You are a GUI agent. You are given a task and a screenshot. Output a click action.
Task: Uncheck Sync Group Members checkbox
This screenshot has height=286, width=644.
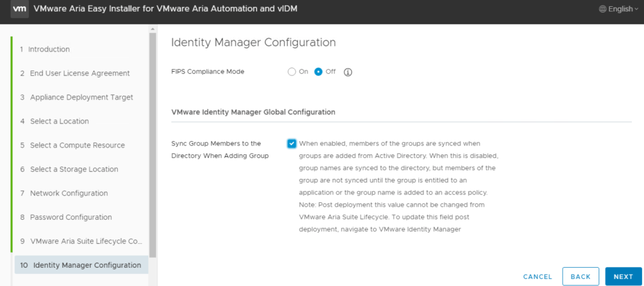tap(292, 144)
